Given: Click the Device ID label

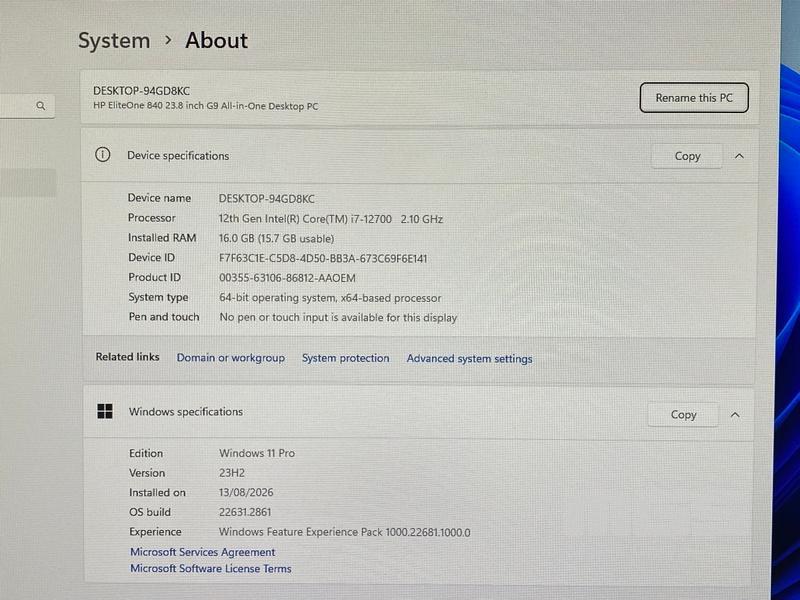Looking at the screenshot, I should pos(152,258).
